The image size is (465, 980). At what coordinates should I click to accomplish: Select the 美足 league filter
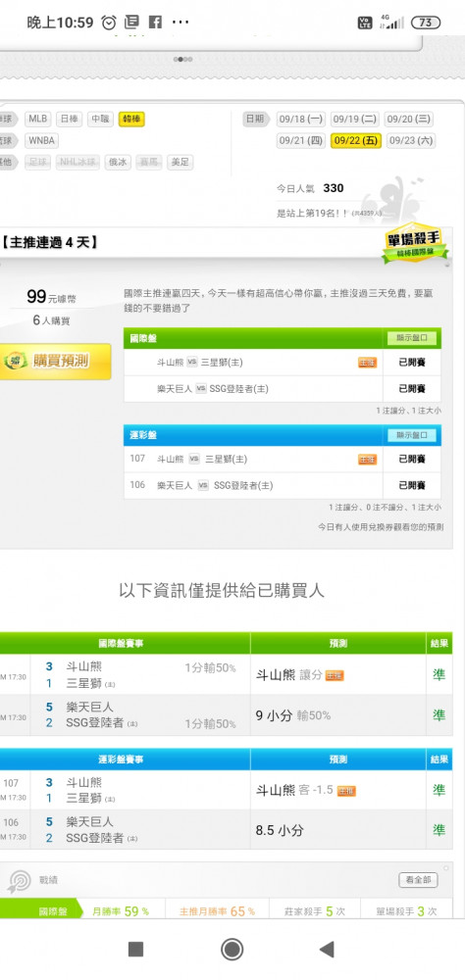tap(181, 163)
